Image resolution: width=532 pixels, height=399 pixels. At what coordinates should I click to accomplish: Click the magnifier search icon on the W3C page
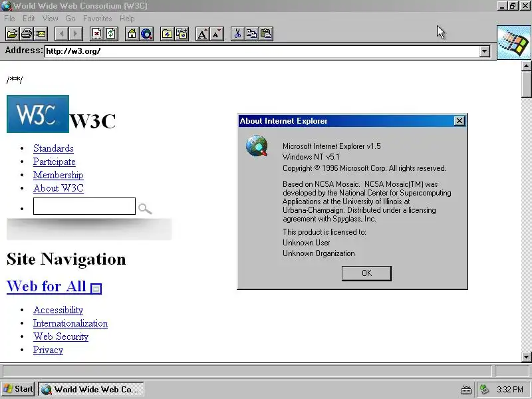[145, 208]
